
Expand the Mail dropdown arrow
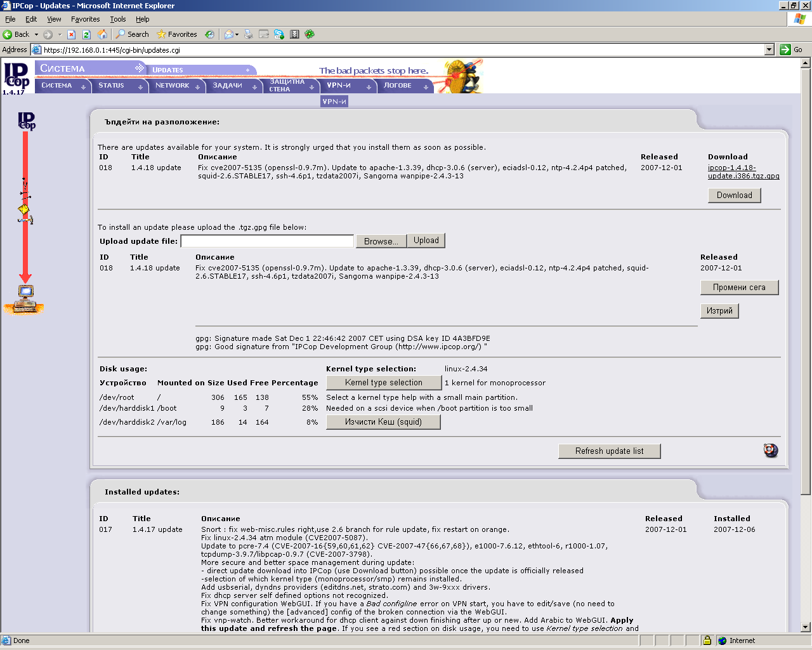point(237,34)
